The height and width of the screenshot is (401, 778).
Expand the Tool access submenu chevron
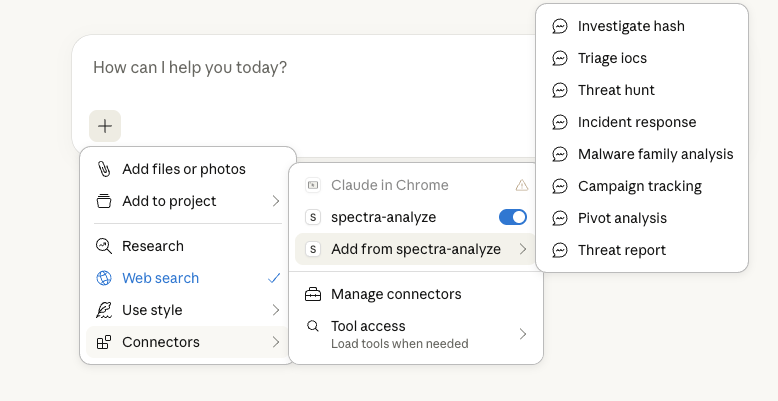coord(522,334)
